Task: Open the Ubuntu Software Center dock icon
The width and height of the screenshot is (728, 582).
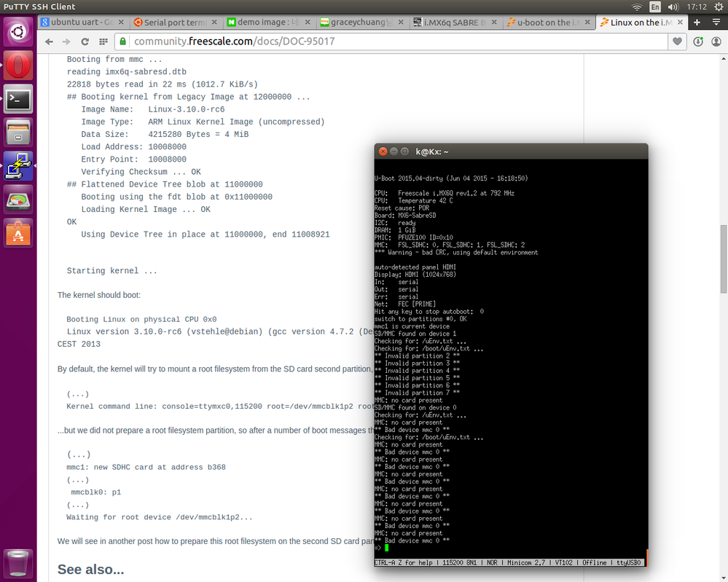Action: (18, 233)
